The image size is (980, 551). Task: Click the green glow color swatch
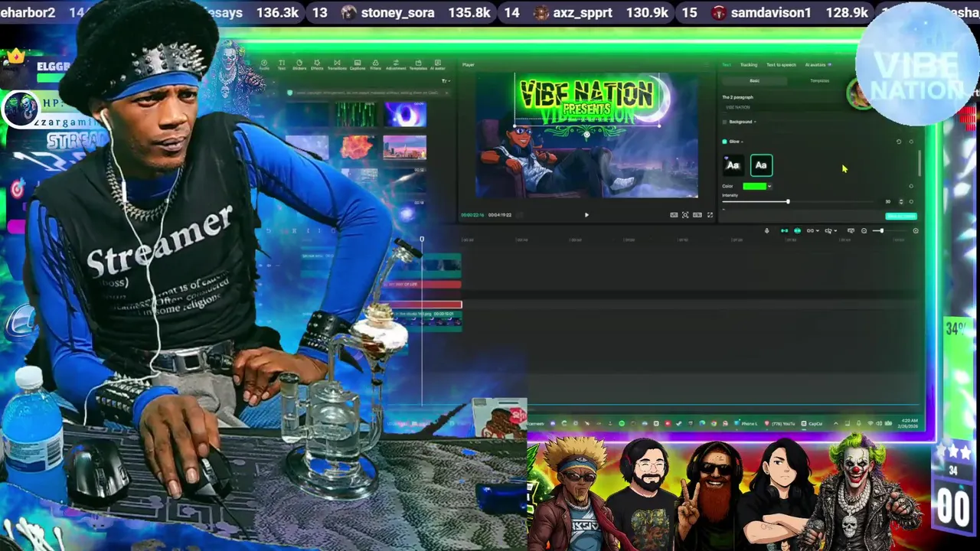coord(755,186)
